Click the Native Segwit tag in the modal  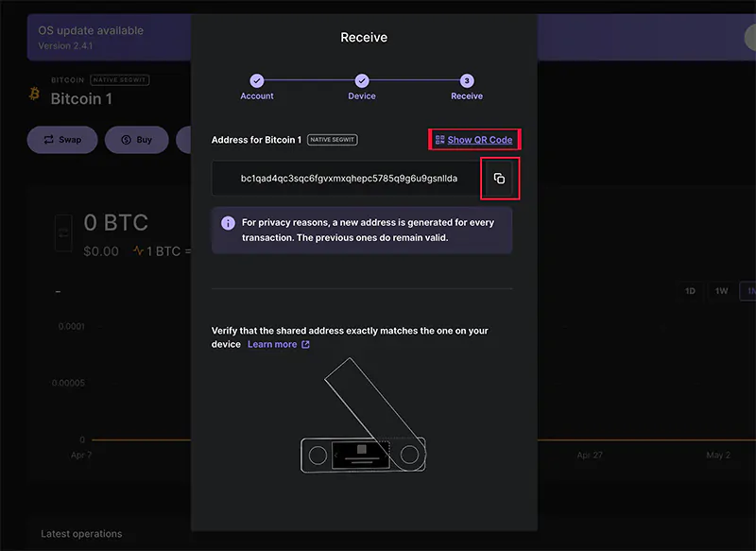[333, 140]
